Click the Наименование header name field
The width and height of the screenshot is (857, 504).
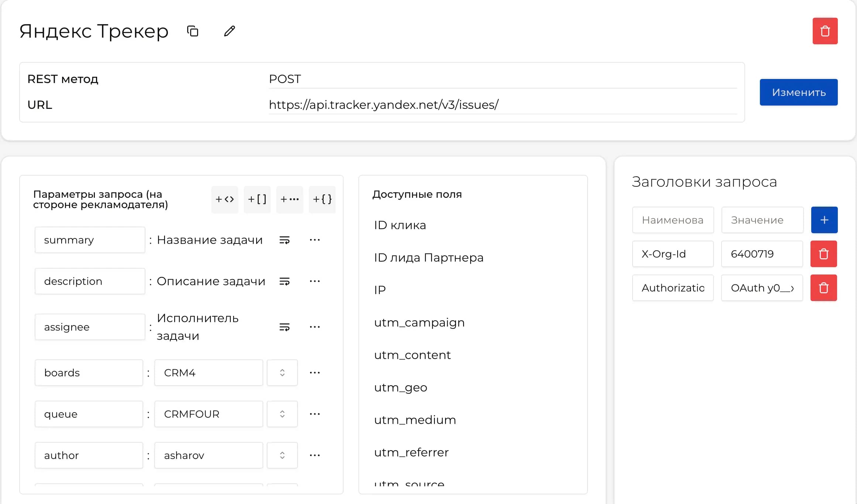pos(673,220)
